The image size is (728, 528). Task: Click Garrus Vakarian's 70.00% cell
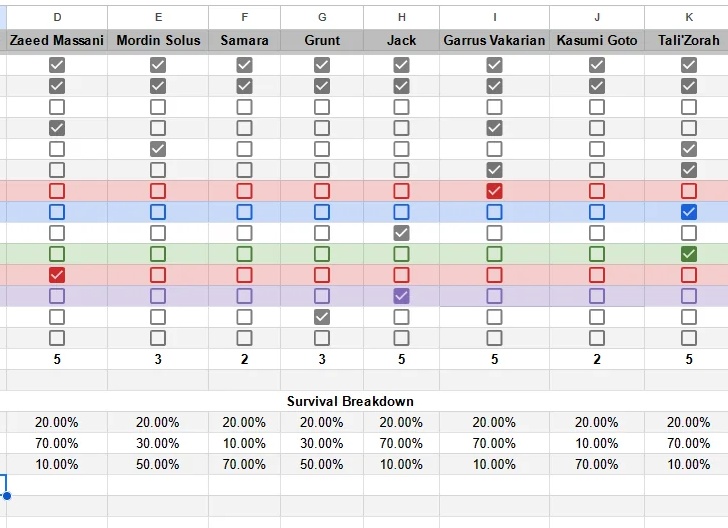pyautogui.click(x=494, y=443)
